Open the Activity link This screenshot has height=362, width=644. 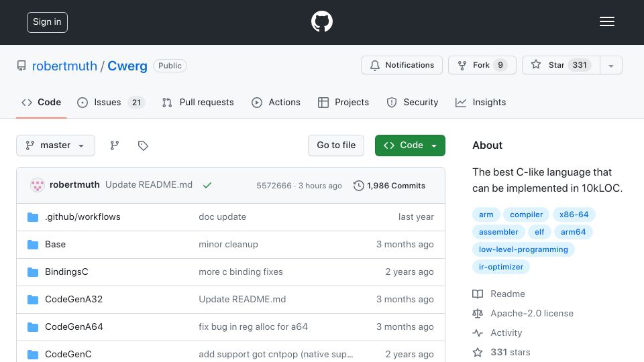[x=497, y=333]
